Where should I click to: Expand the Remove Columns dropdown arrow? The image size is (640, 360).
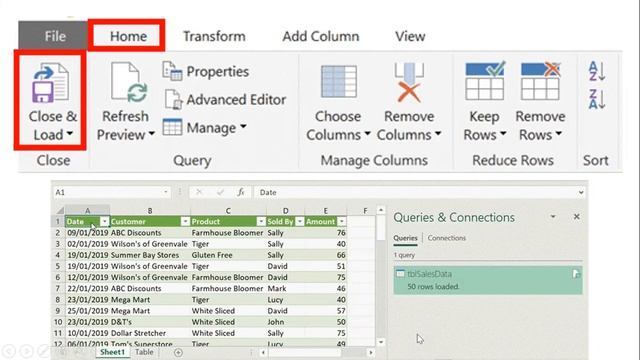point(438,133)
